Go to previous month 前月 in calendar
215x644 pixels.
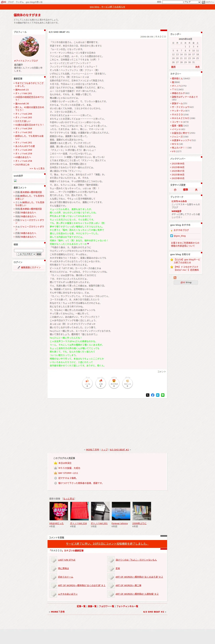click(x=173, y=67)
